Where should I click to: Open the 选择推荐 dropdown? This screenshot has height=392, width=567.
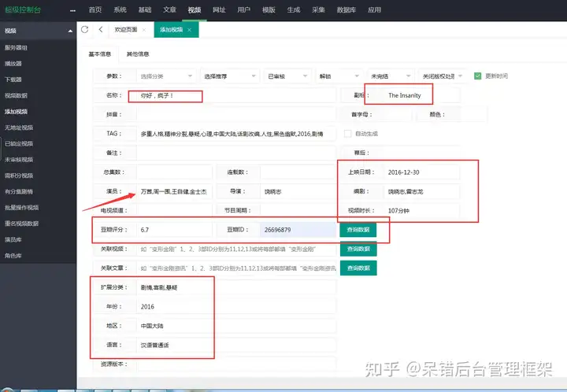[x=230, y=76]
